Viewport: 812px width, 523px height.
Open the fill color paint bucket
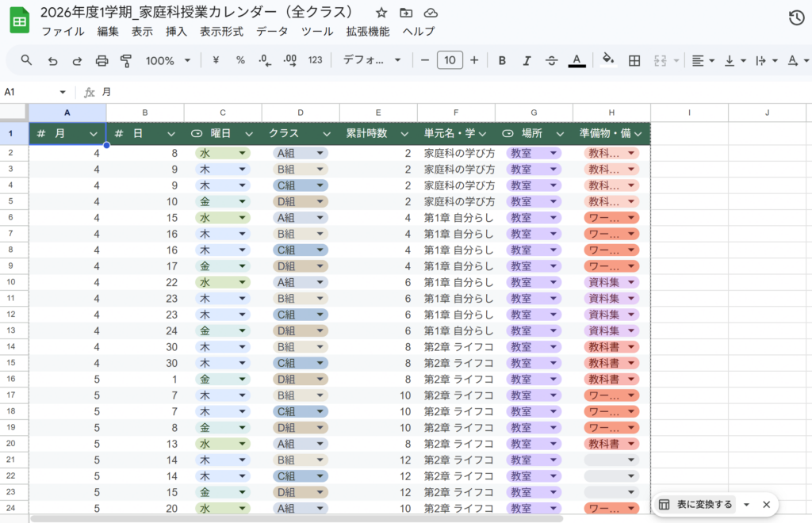(x=608, y=60)
